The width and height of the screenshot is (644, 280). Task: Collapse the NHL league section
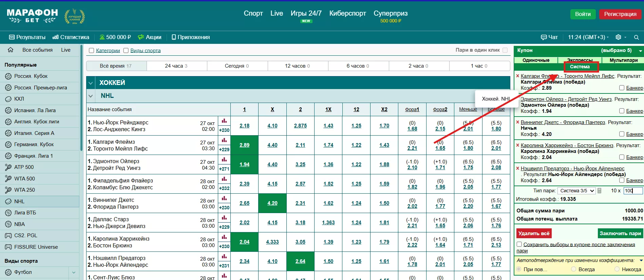[91, 96]
